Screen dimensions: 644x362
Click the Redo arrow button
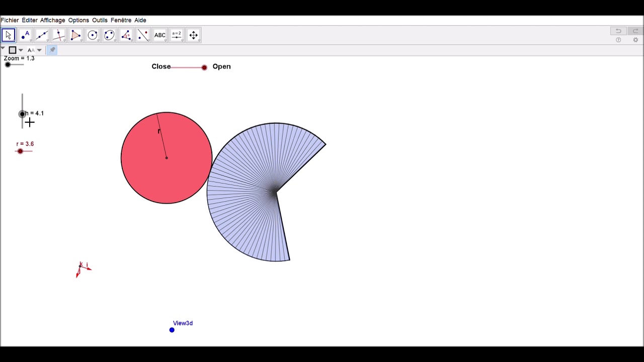point(635,31)
